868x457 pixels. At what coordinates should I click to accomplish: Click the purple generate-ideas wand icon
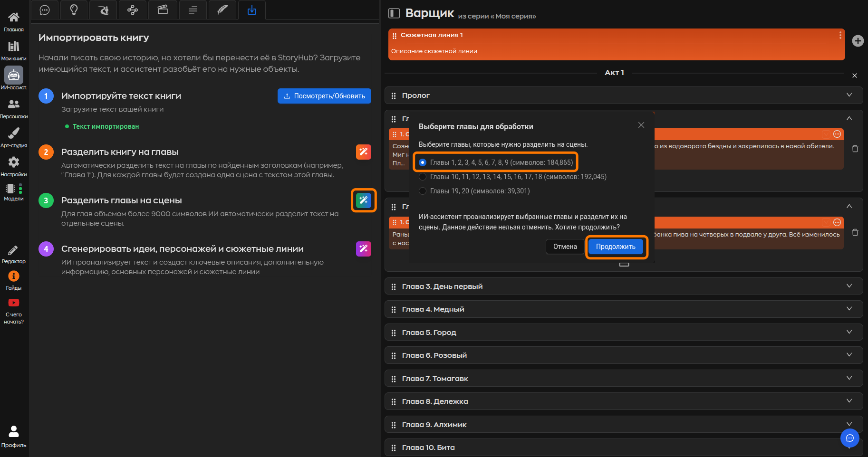pyautogui.click(x=364, y=248)
